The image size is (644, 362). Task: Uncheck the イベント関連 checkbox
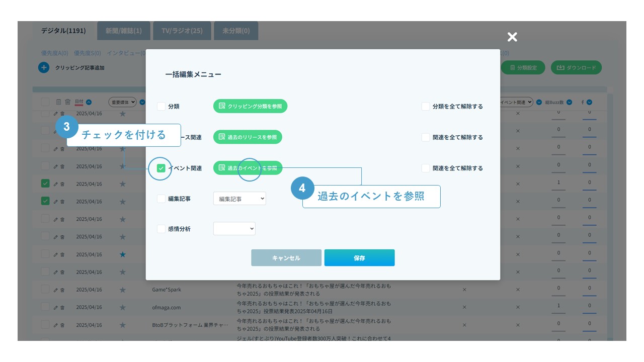pyautogui.click(x=161, y=168)
